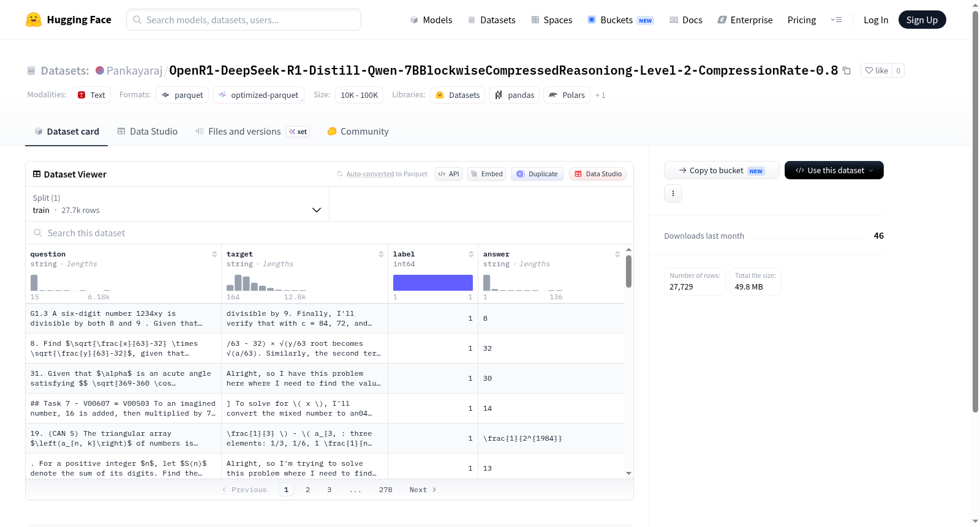Click the target column length histogram
This screenshot has width=980, height=527.
(x=266, y=283)
